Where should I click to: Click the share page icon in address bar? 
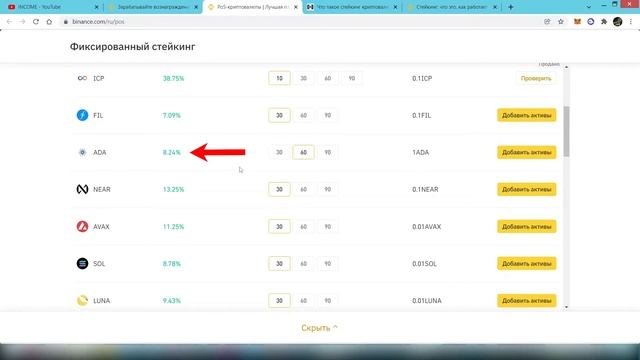[547, 22]
